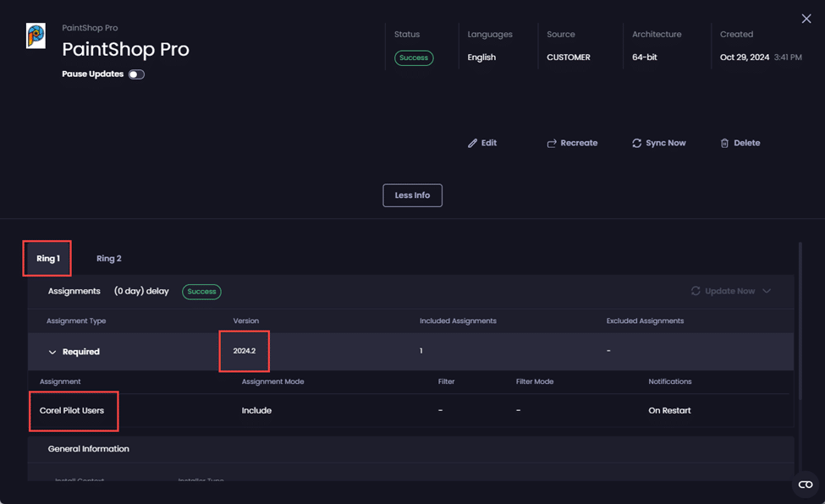Click the Delete trash can icon

[x=724, y=144]
